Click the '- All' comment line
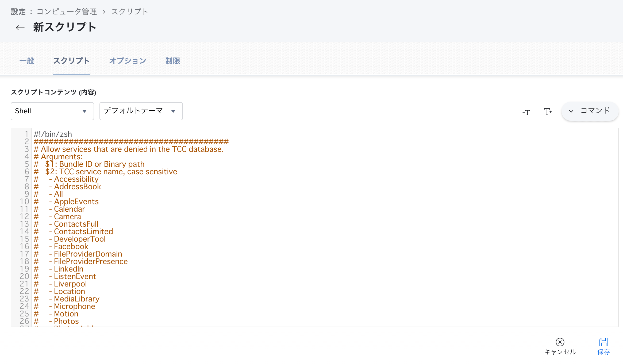This screenshot has width=623, height=364. coord(48,194)
